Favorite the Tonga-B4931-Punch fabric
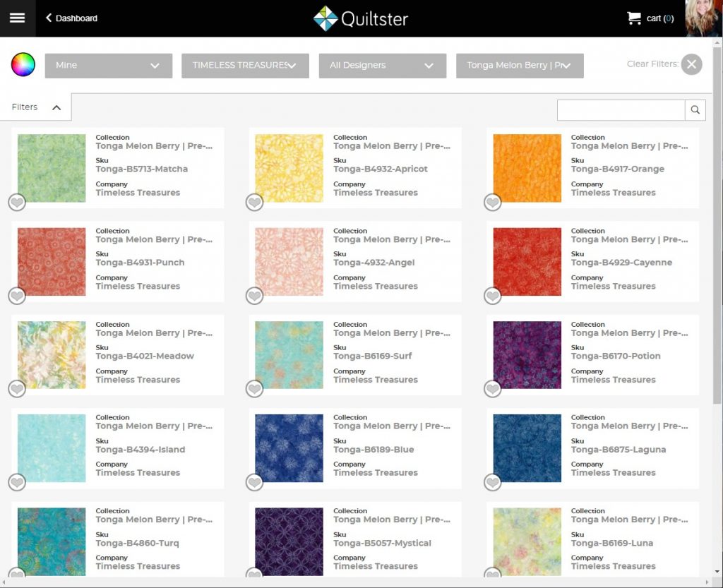 17,296
